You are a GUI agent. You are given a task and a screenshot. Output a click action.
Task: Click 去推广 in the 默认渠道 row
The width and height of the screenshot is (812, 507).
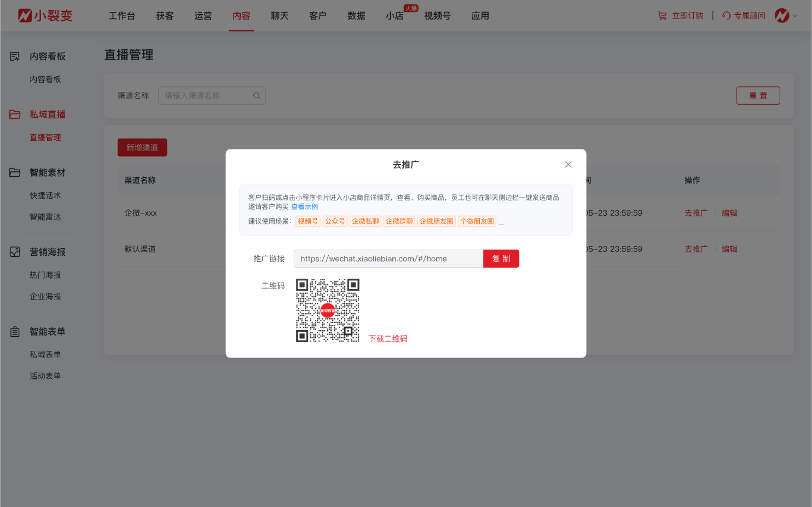[x=696, y=249]
